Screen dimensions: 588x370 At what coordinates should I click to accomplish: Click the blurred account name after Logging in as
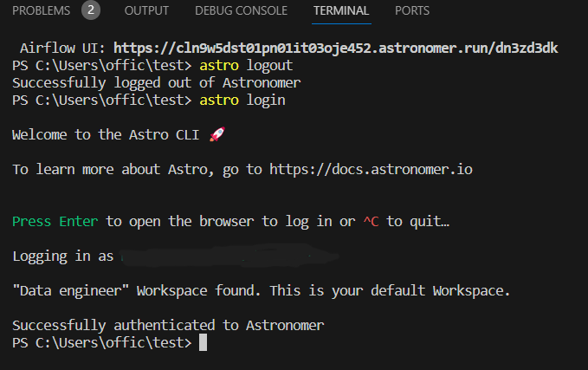pos(229,256)
